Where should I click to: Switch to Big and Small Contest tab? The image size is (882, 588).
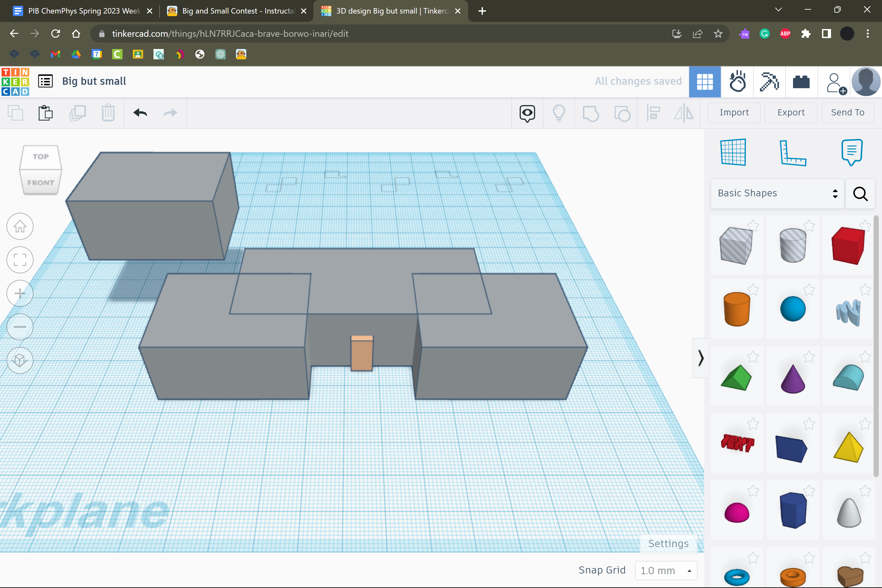pos(237,11)
